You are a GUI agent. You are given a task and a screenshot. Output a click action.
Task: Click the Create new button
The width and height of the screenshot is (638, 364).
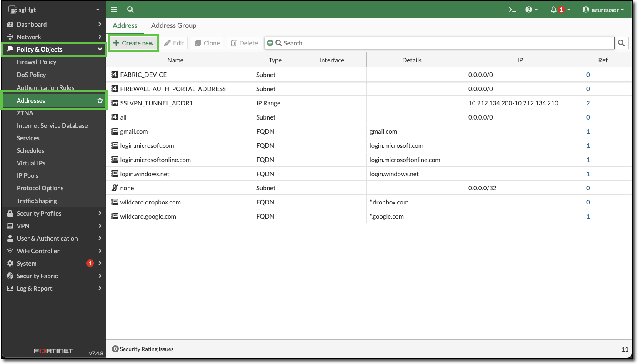point(133,43)
